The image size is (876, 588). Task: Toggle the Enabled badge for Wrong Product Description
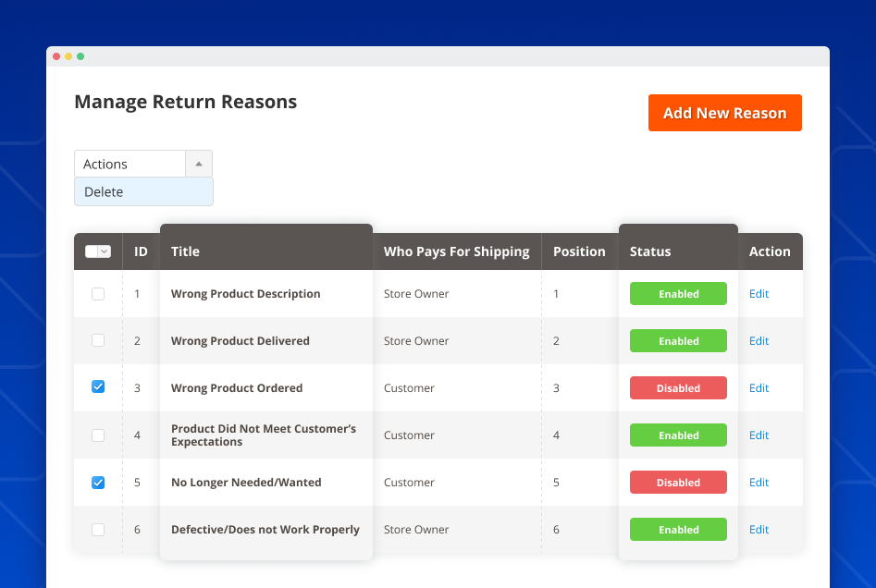click(678, 293)
